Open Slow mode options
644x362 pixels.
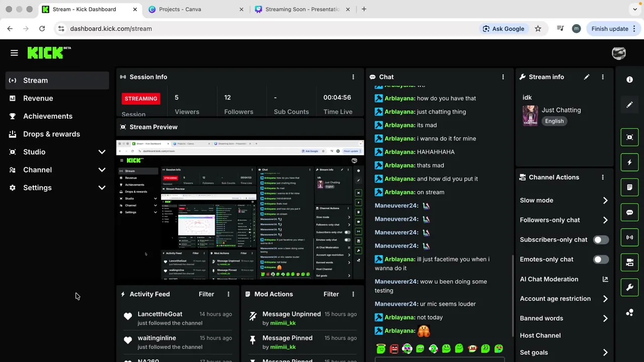[564, 200]
